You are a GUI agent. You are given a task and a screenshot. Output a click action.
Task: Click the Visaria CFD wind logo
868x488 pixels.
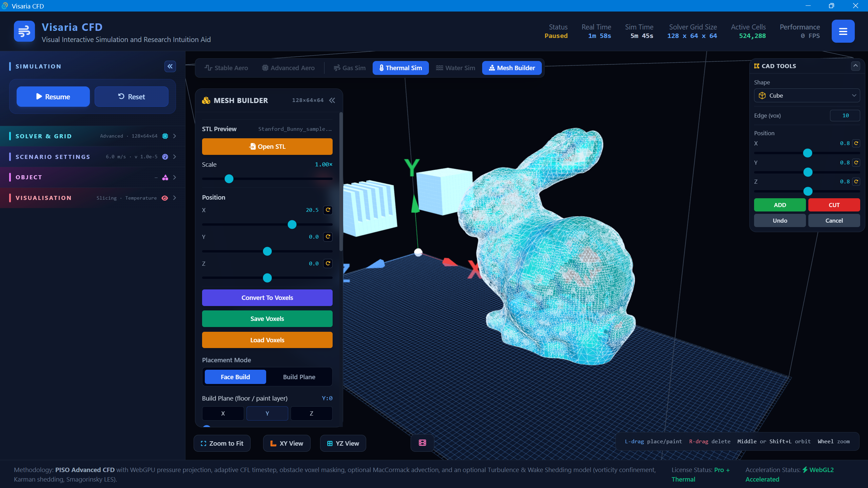(24, 31)
